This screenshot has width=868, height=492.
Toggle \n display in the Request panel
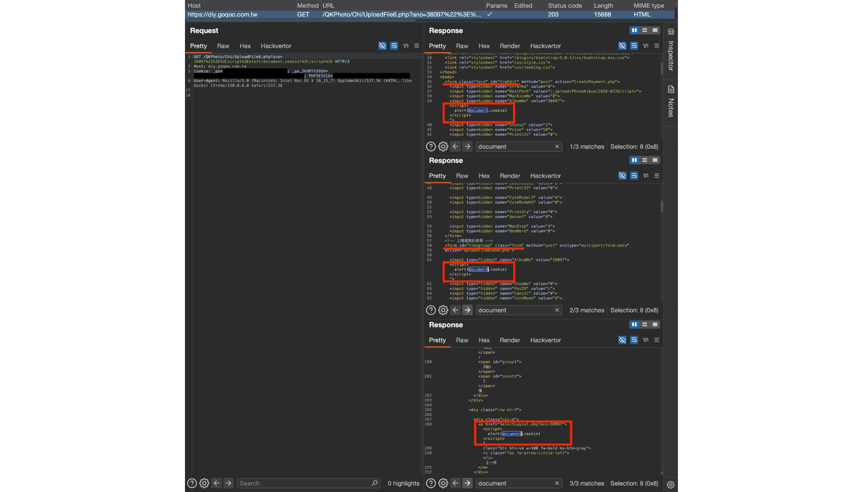point(406,46)
